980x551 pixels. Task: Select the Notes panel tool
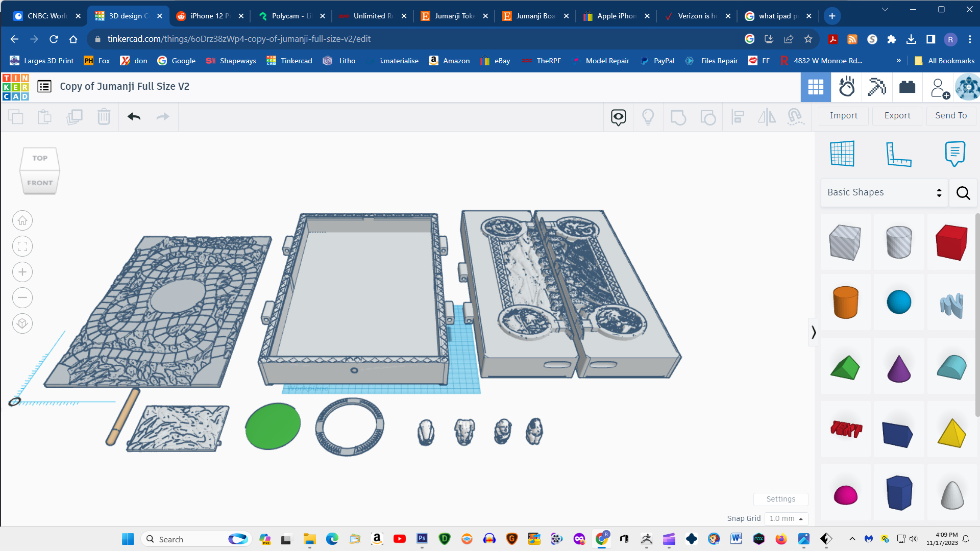pyautogui.click(x=955, y=154)
